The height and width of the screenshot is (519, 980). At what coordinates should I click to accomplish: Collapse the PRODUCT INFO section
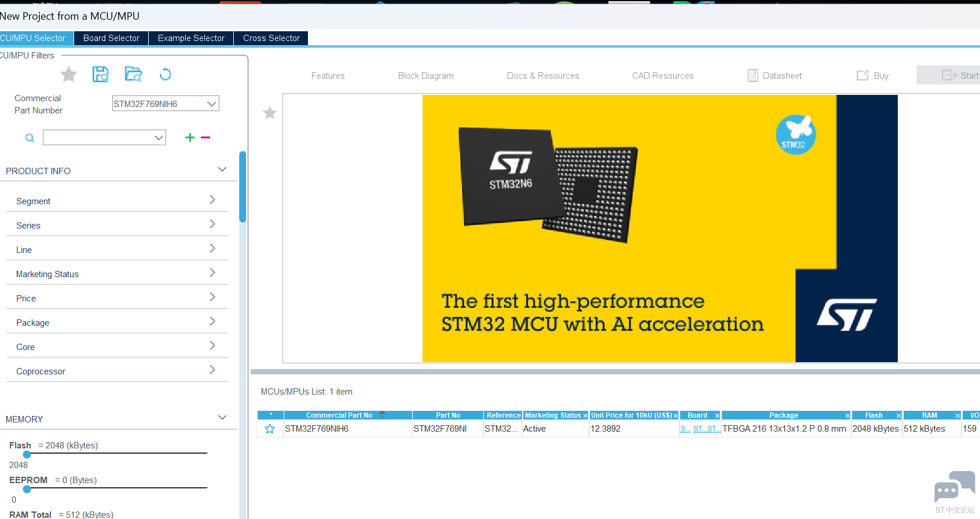point(222,170)
